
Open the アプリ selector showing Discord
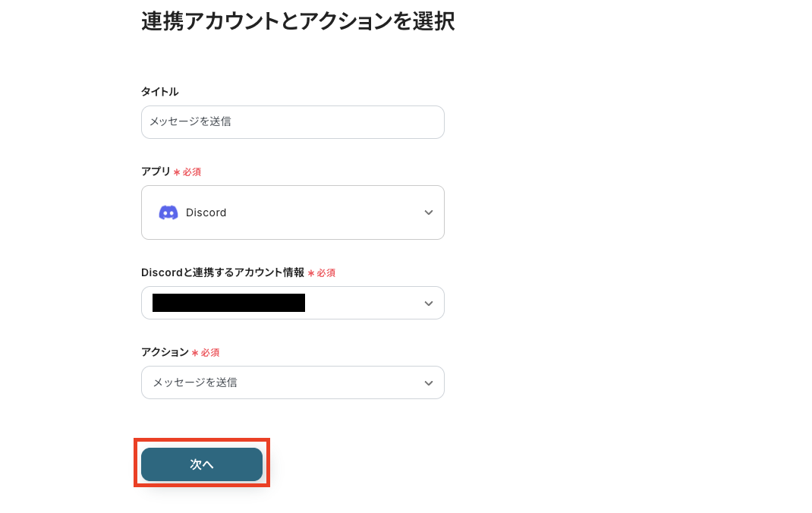pyautogui.click(x=293, y=212)
